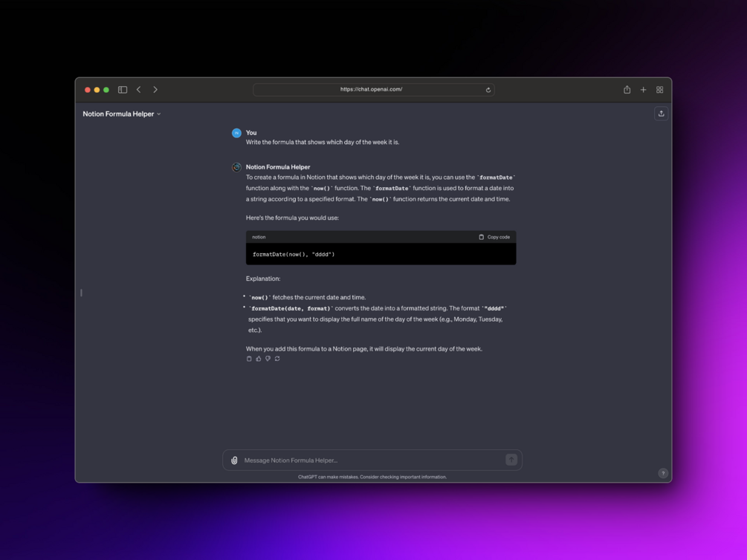Open the help question mark button
This screenshot has height=560, width=747.
click(663, 473)
